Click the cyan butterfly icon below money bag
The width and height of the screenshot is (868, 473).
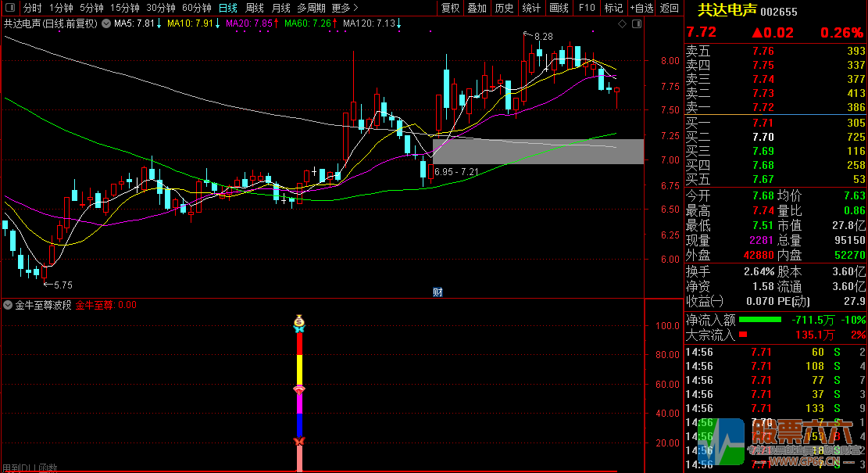point(298,330)
